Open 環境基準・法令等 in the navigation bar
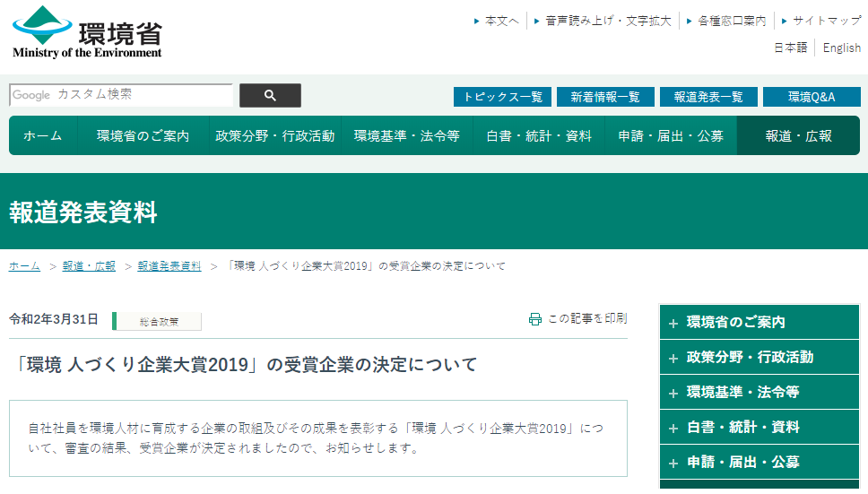 point(407,135)
